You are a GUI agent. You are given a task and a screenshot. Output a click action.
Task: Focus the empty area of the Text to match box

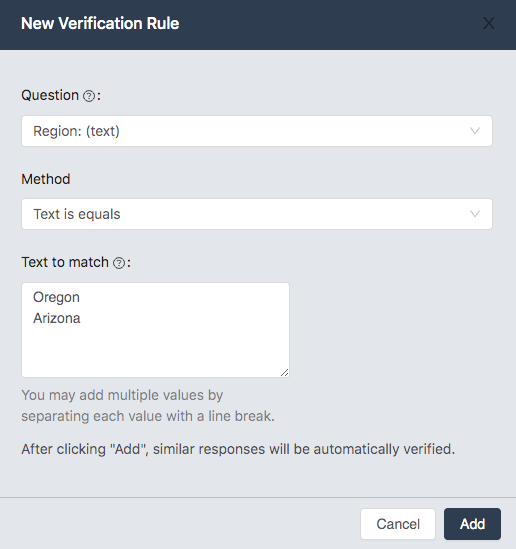tap(155, 350)
